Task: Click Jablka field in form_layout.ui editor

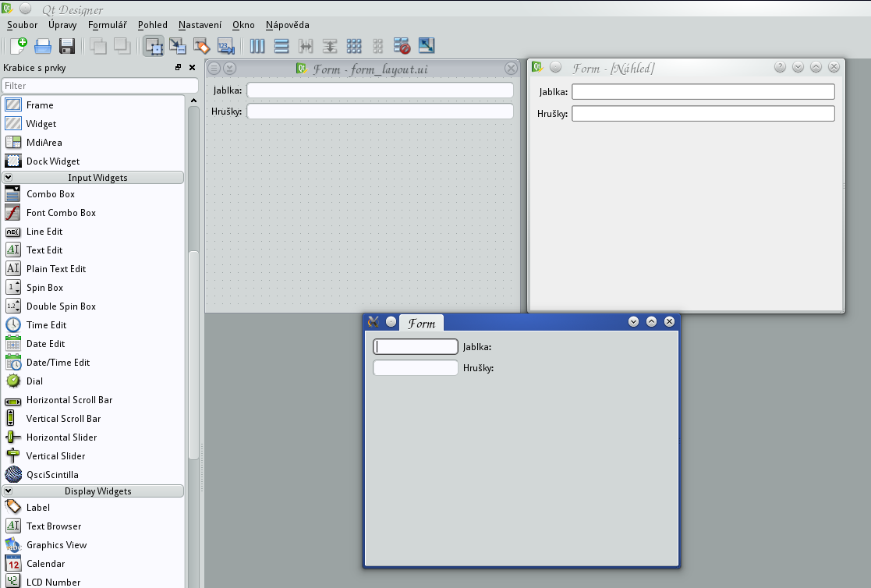Action: tap(380, 90)
